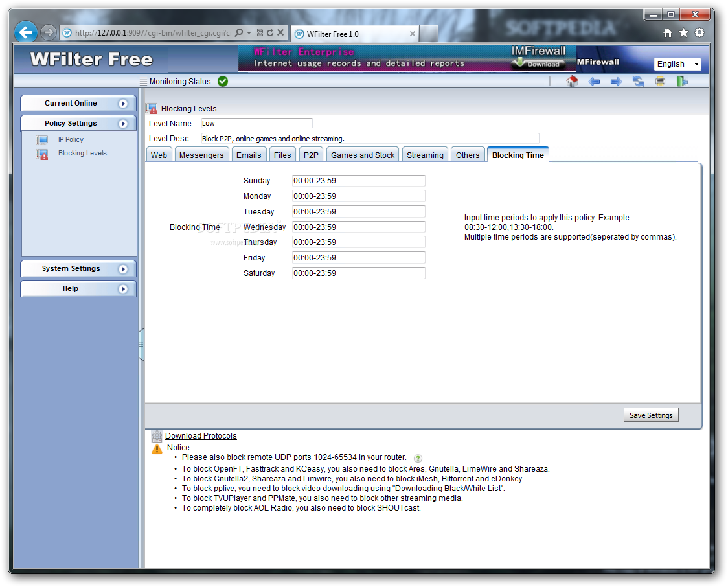Click into the Level Desc field
The image size is (728, 587).
point(370,139)
